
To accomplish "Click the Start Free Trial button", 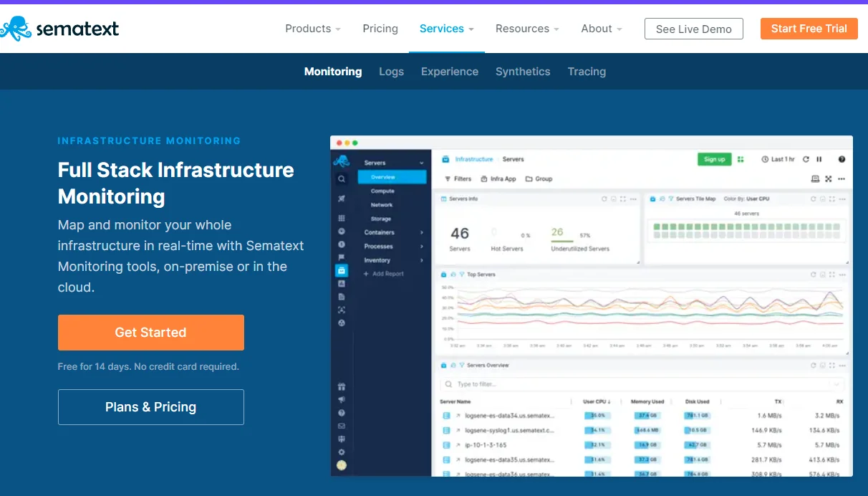I will 809,29.
